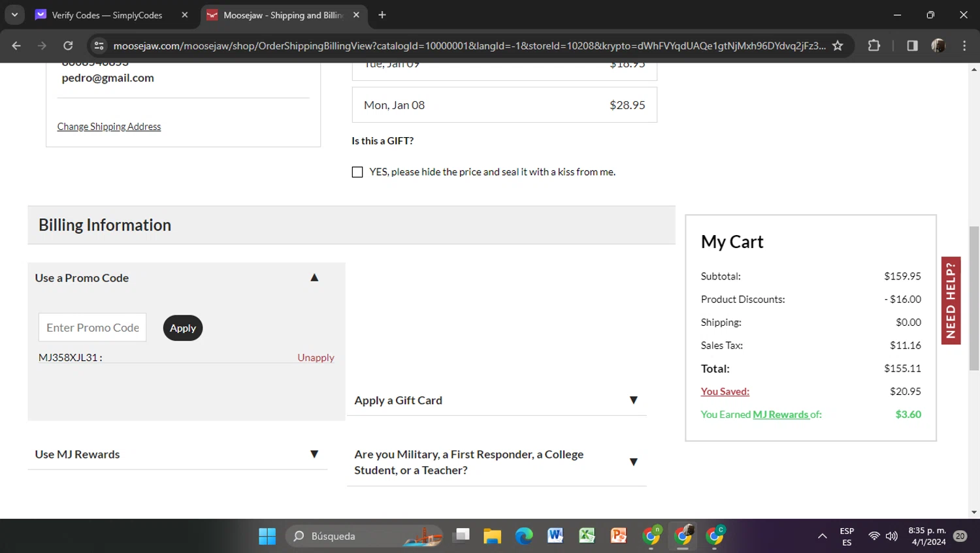This screenshot has width=980, height=553.
Task: Bookmark this page with the star icon
Action: pos(838,46)
